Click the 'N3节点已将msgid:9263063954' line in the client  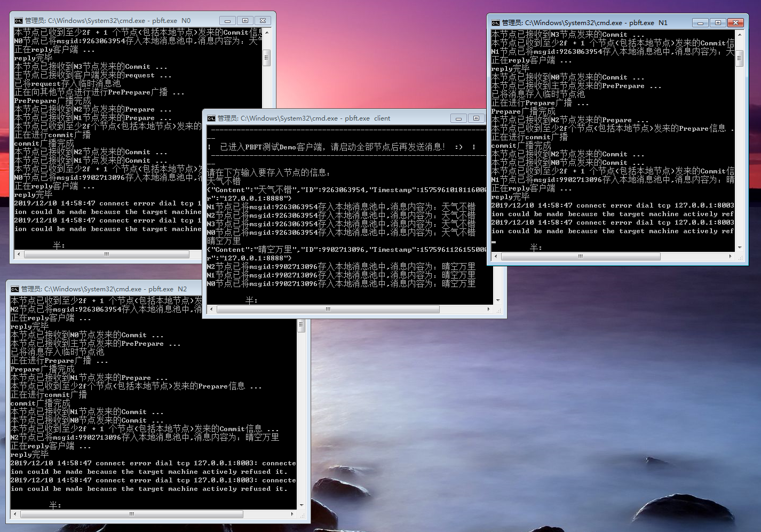point(341,224)
